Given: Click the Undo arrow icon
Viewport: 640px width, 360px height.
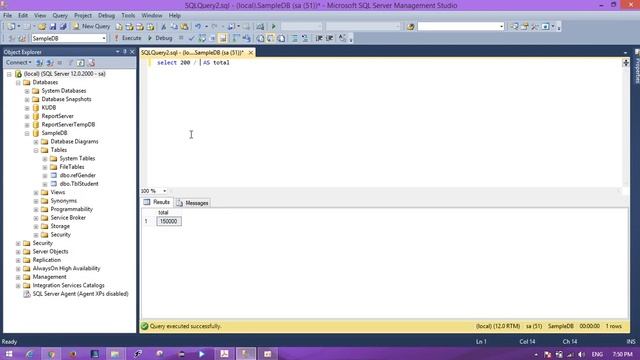Looking at the screenshot, I should click(198, 27).
